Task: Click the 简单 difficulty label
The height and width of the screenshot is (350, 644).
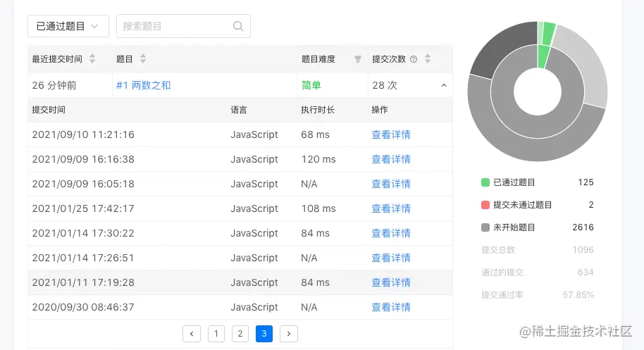Action: (311, 85)
